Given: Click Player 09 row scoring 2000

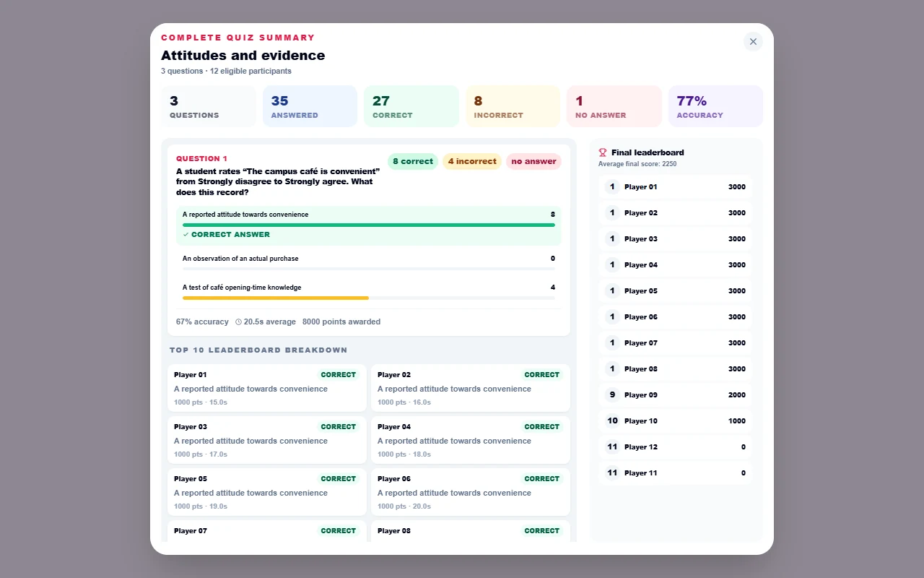Looking at the screenshot, I should [x=675, y=395].
